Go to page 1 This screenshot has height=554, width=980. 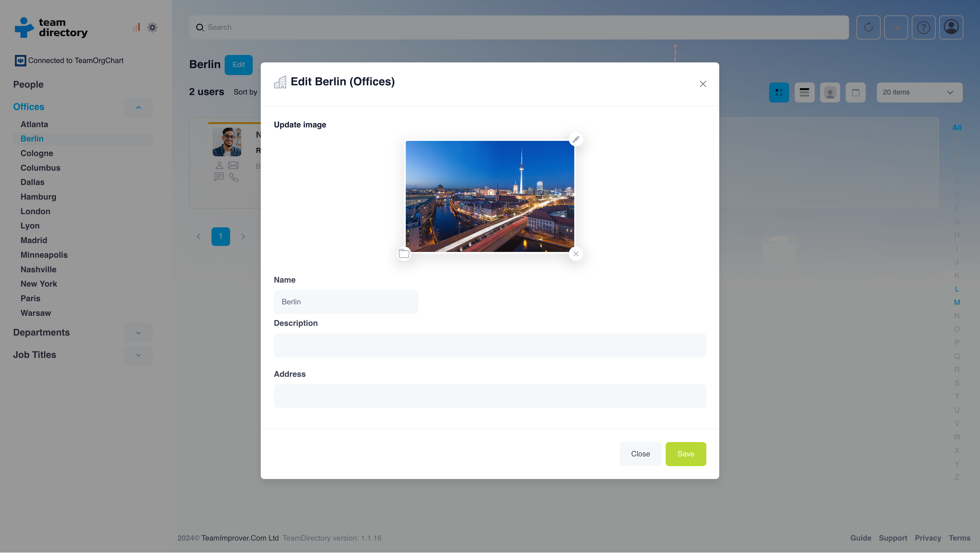pos(221,237)
